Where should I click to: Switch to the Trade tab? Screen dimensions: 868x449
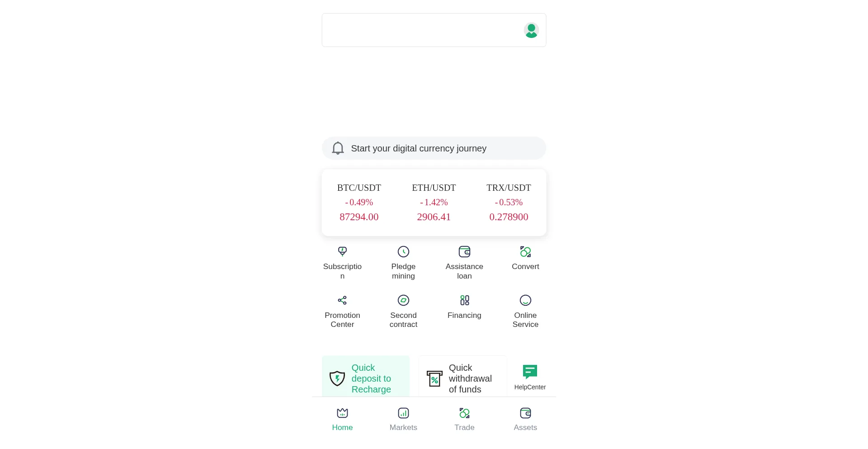[x=464, y=419]
